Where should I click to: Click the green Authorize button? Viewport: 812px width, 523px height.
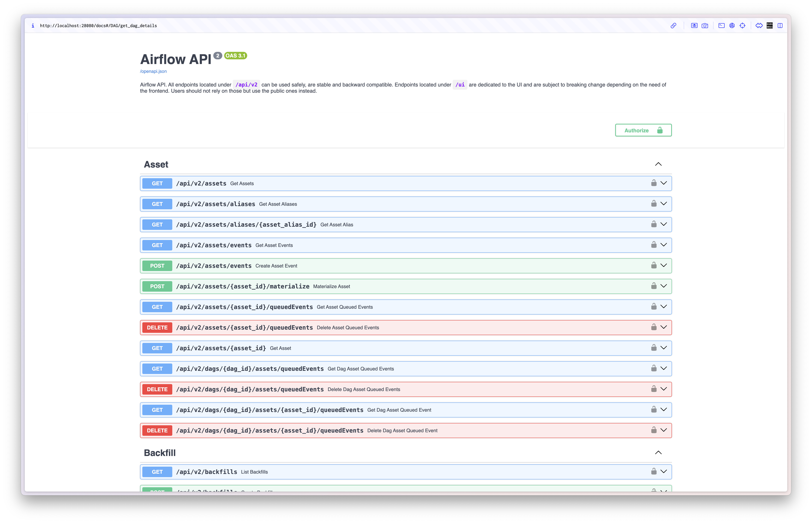(643, 130)
